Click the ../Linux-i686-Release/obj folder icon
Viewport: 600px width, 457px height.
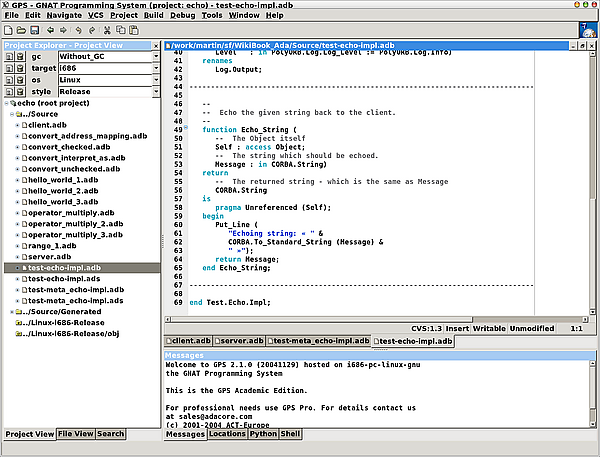pos(18,334)
